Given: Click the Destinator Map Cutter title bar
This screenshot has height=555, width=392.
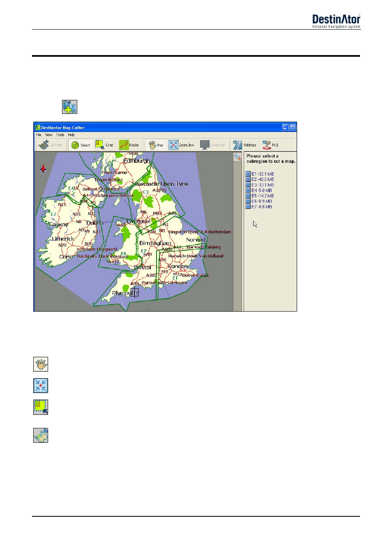Looking at the screenshot, I should pos(165,127).
